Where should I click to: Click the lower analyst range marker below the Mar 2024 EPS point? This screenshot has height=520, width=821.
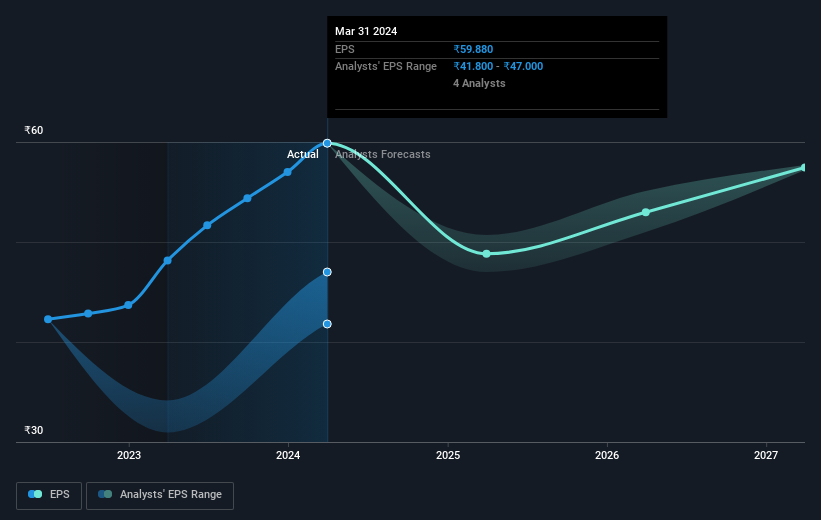(x=327, y=324)
